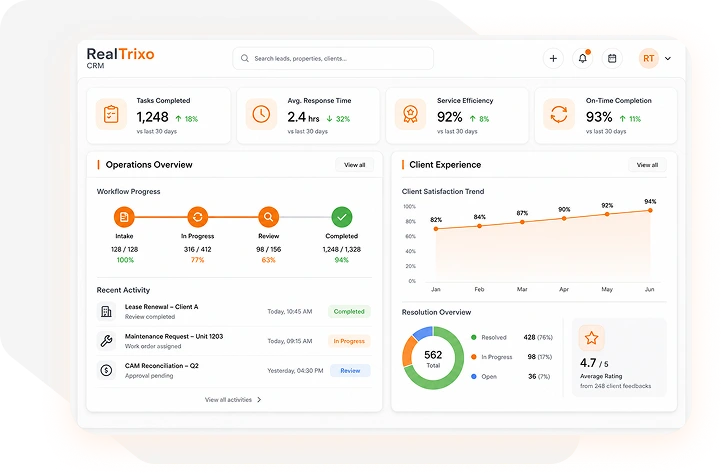
Task: Select the Completed workflow checkmark icon
Action: (342, 217)
